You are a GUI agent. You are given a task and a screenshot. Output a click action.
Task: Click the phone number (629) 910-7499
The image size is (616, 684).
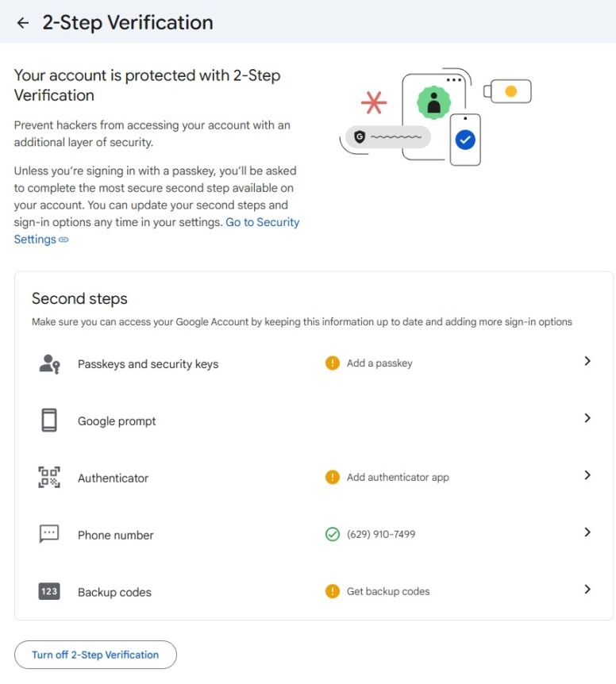(x=382, y=533)
